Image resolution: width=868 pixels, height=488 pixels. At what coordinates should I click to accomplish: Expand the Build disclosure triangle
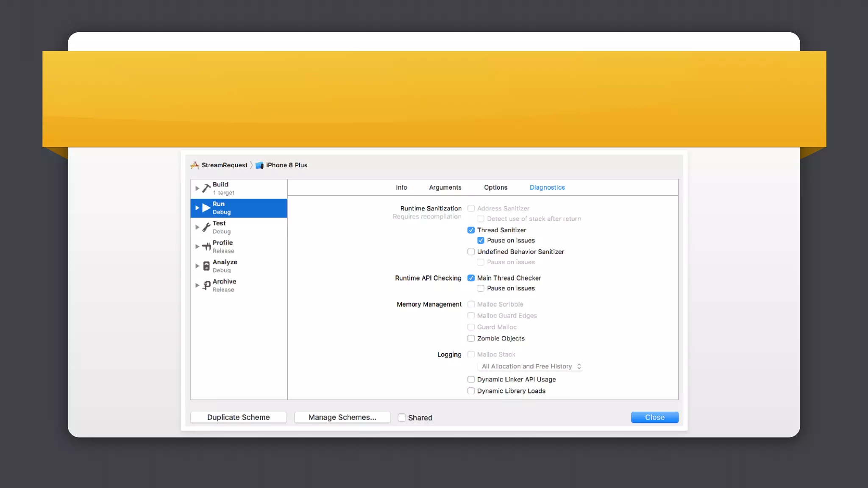pos(197,188)
